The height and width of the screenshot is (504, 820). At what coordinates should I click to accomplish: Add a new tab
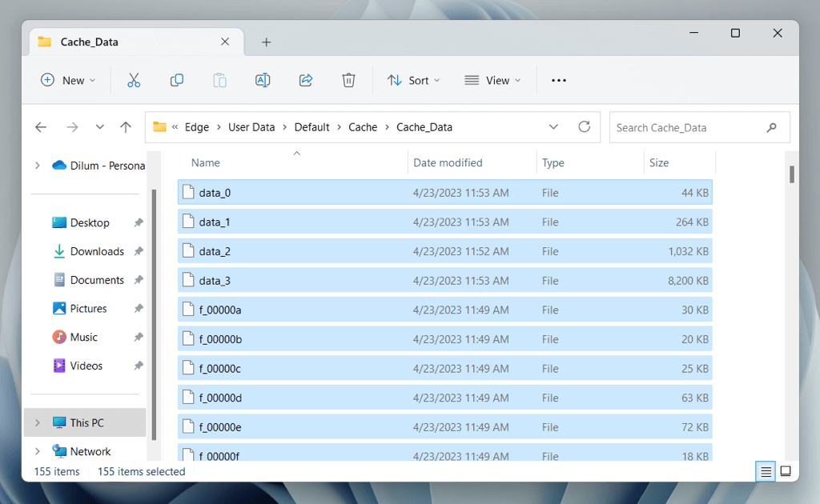267,42
